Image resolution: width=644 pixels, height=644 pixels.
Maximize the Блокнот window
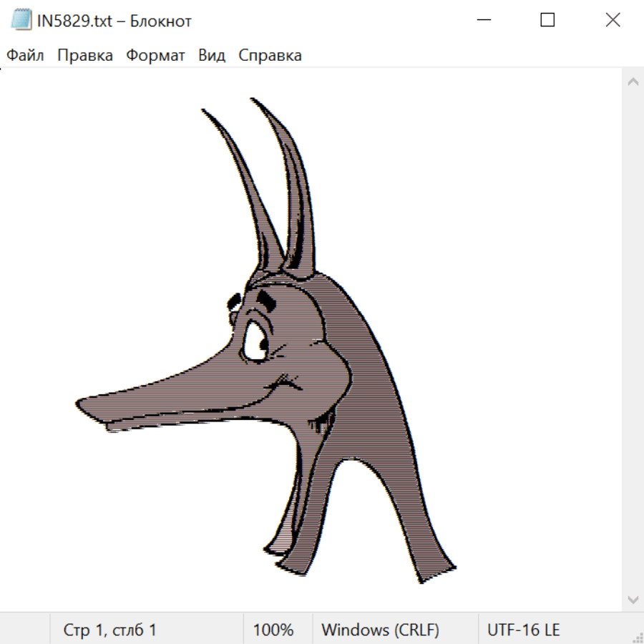[x=547, y=21]
